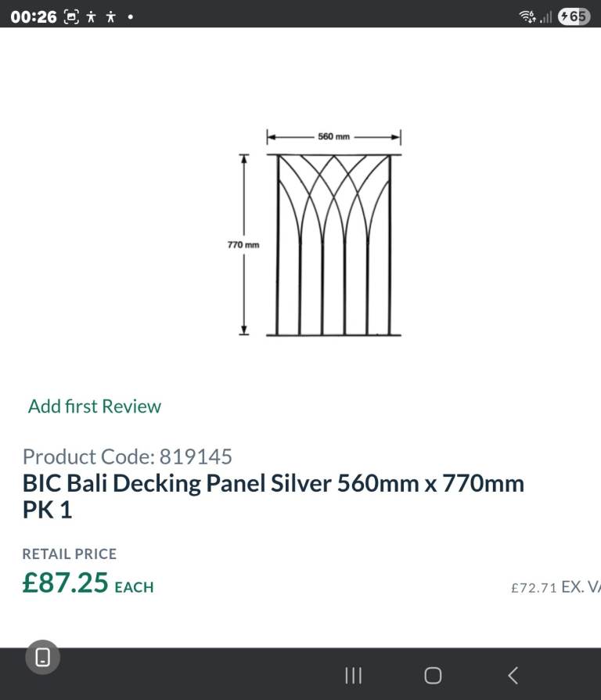
Task: Tap the second accessibility figure status icon
Action: [x=110, y=16]
